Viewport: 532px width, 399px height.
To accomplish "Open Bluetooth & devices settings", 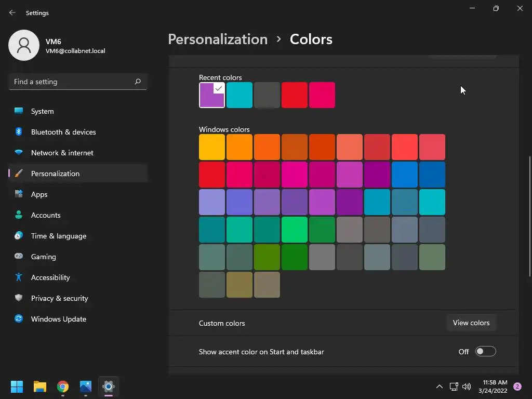I will point(63,132).
